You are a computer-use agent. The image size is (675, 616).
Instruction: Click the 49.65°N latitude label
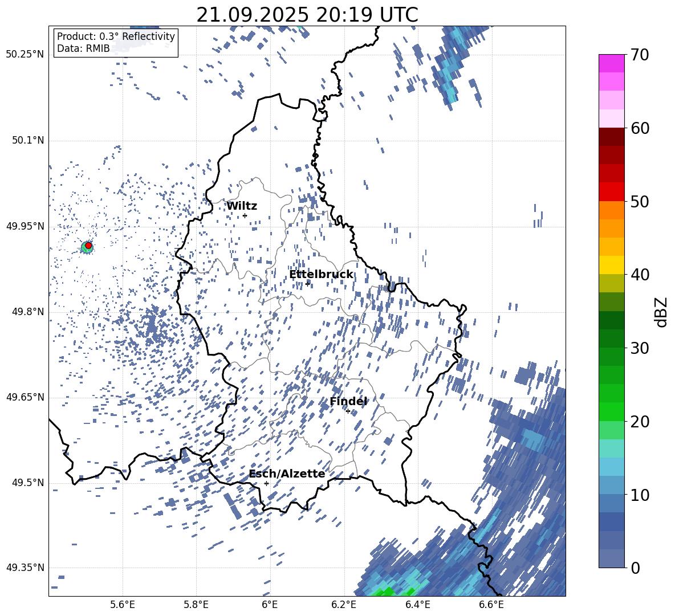pyautogui.click(x=25, y=397)
